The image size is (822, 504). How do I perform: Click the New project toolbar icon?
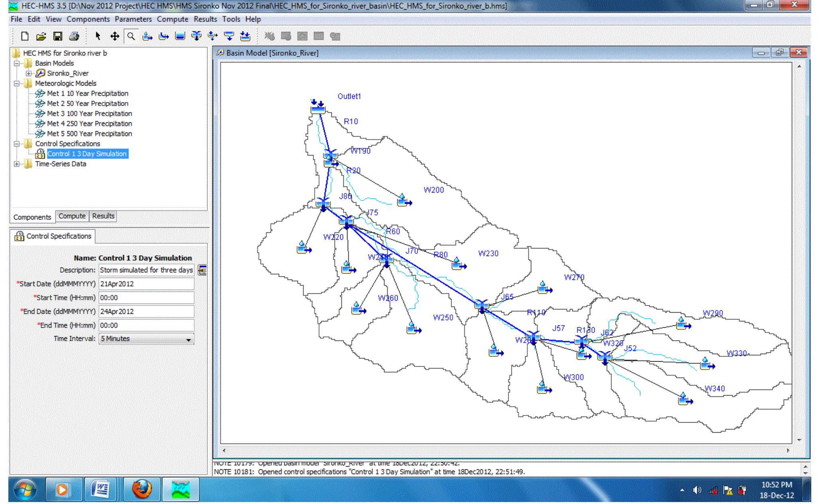(x=25, y=36)
